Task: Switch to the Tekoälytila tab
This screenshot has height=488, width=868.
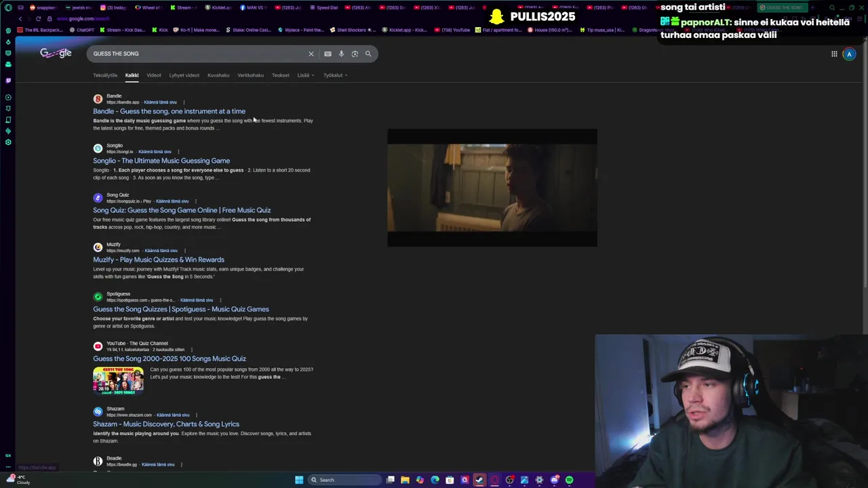Action: click(x=105, y=75)
